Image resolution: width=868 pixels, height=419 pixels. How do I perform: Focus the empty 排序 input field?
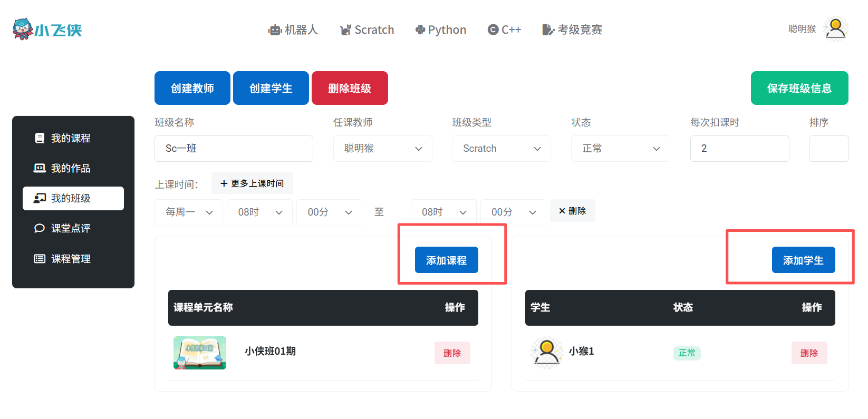829,149
